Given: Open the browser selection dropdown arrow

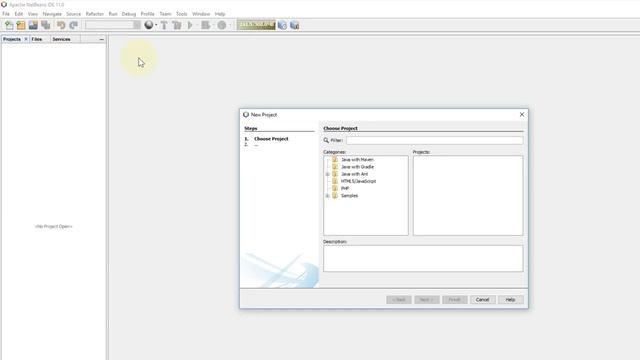Looking at the screenshot, I should [x=156, y=25].
